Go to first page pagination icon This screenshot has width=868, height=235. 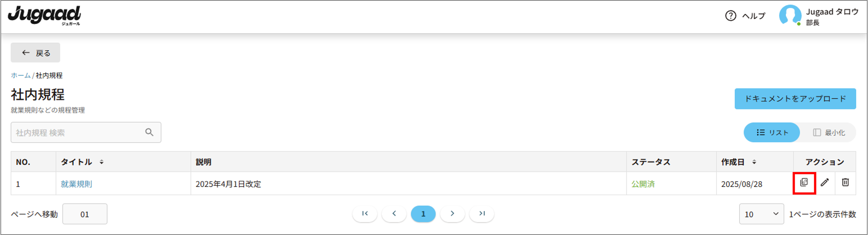pos(365,214)
